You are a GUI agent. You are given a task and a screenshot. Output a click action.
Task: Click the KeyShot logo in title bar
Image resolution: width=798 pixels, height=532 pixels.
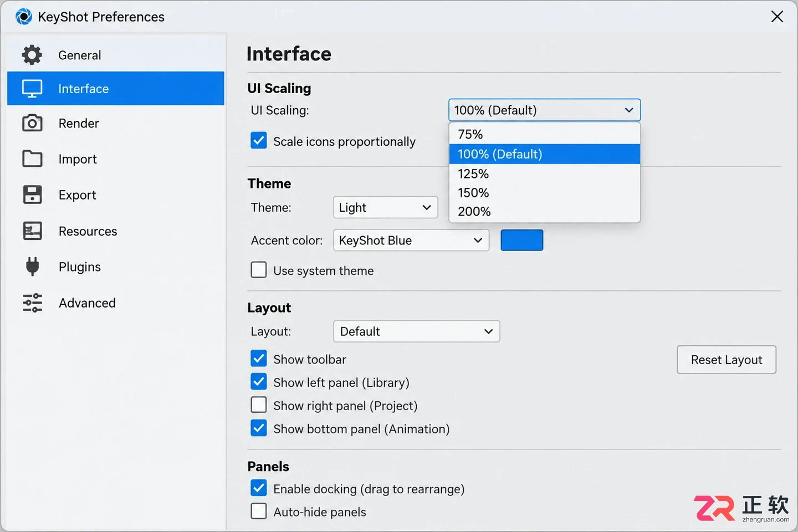(x=24, y=17)
